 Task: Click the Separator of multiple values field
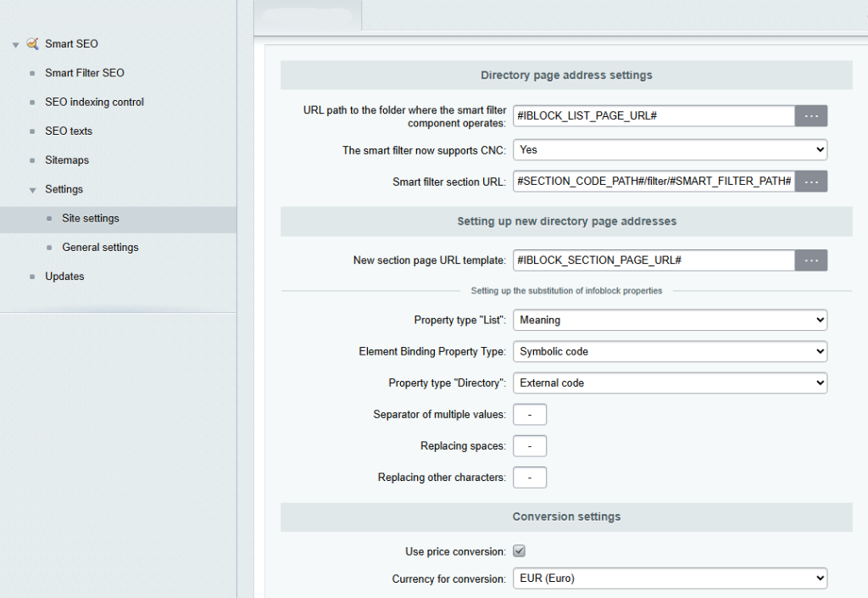coord(530,414)
